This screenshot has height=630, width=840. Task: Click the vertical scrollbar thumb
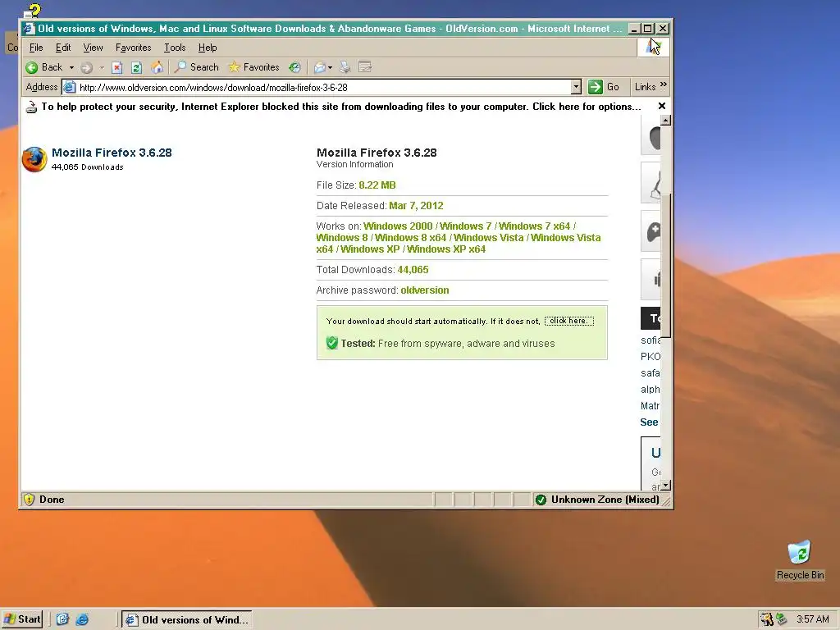(x=666, y=266)
